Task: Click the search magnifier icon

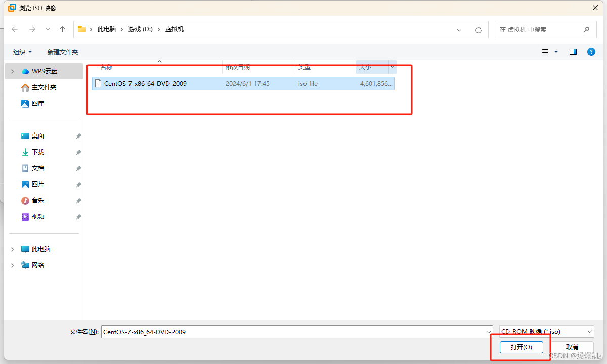Action: coord(587,29)
